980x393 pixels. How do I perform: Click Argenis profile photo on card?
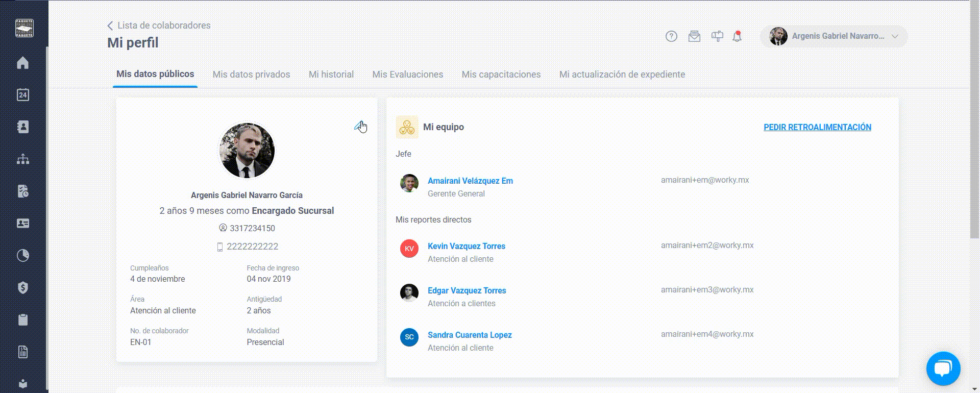click(247, 151)
